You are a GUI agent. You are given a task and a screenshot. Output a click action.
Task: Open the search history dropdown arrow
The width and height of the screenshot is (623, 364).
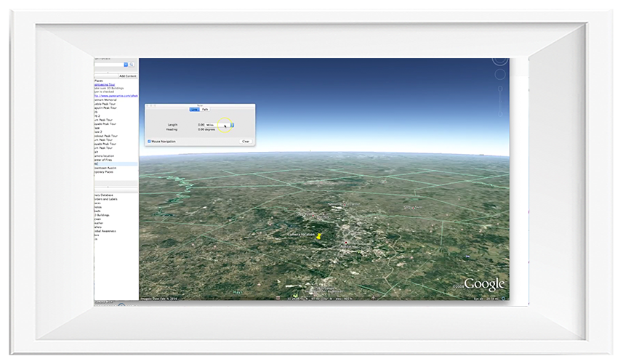(x=126, y=65)
